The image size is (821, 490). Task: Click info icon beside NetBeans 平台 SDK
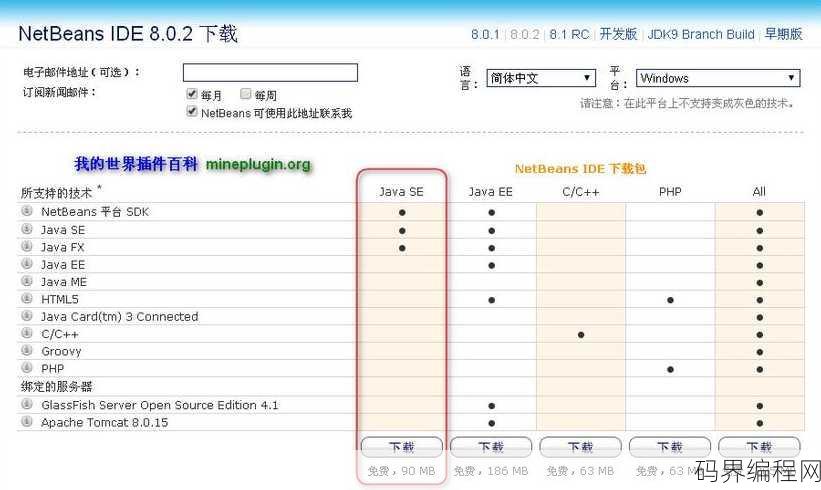(27, 211)
